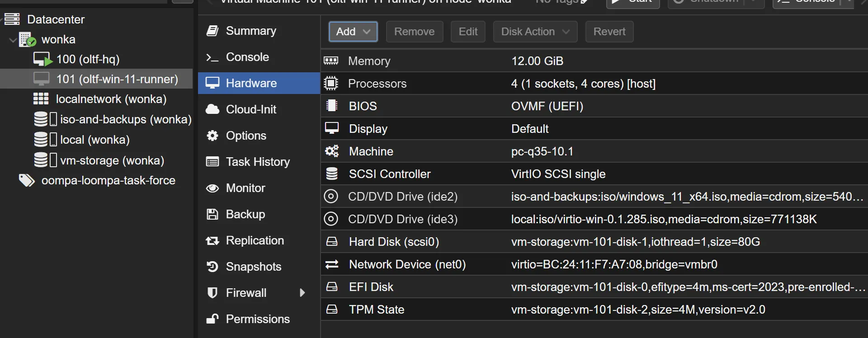Screen dimensions: 868x338
Task: Collapse the wonka node tree
Action: (x=13, y=40)
